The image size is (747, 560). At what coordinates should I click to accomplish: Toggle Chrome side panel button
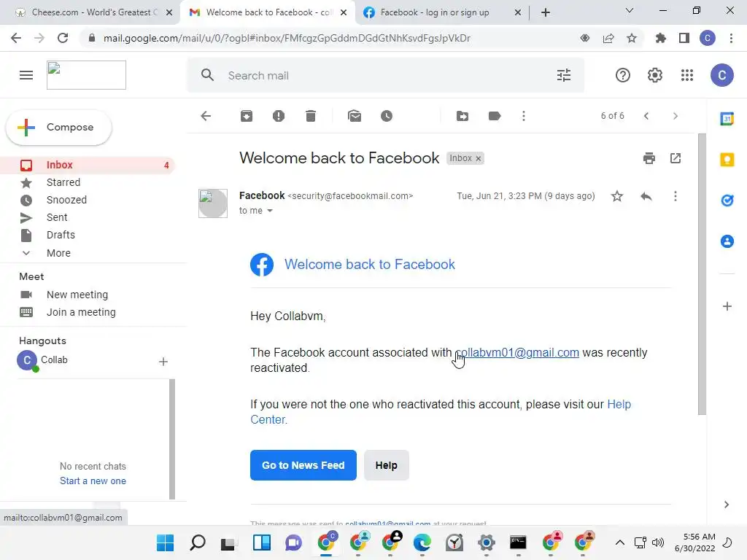[x=684, y=38]
